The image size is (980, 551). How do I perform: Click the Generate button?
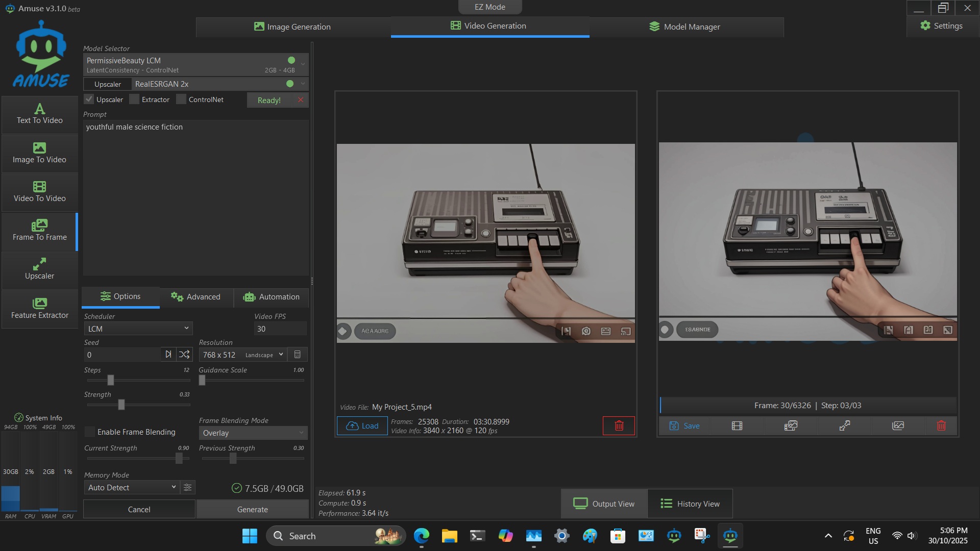(x=252, y=509)
